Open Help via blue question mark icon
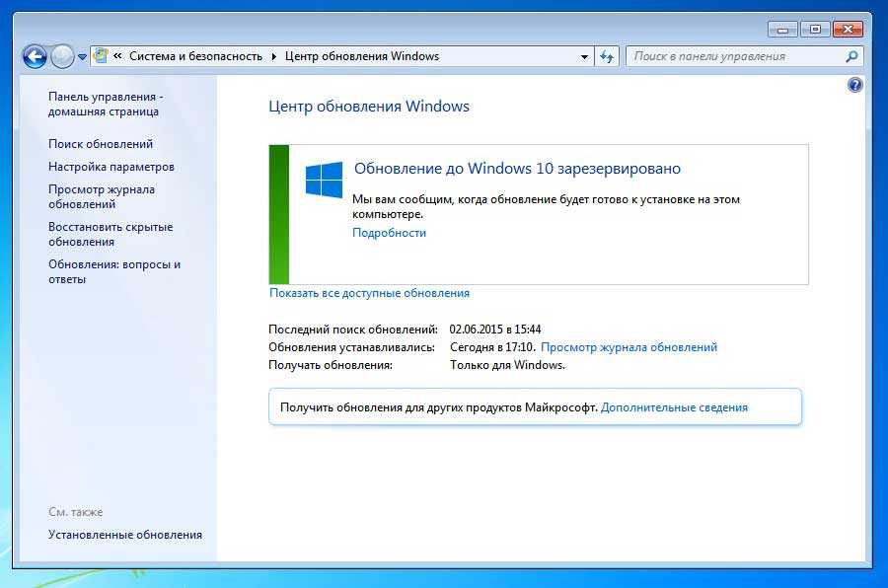The height and width of the screenshot is (588, 888). pos(855,85)
